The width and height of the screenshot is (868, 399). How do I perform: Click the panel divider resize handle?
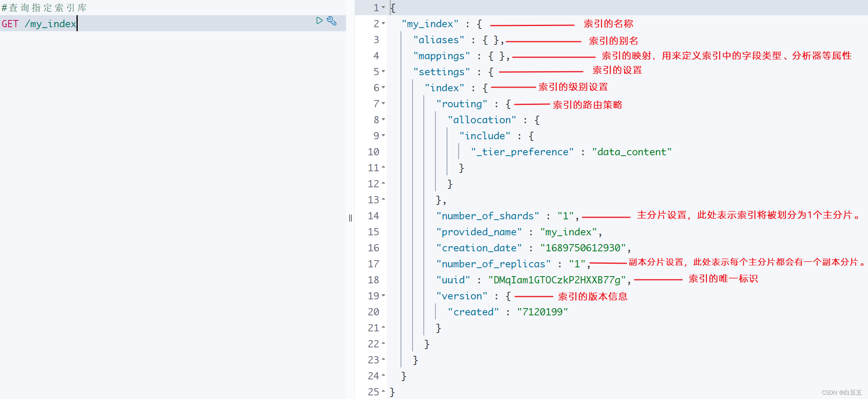(x=350, y=218)
